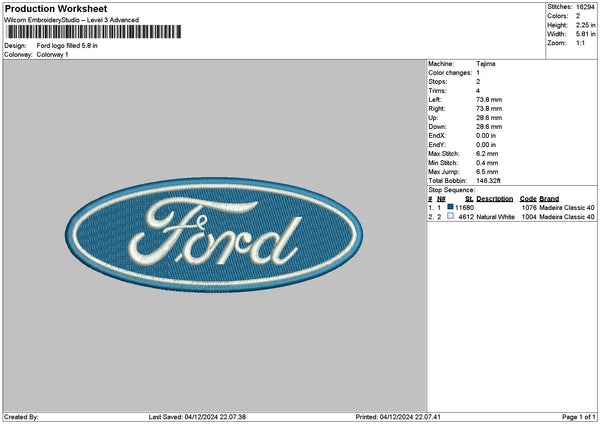
Task: Click the 'Production Worksheet' title
Action: pyautogui.click(x=56, y=9)
